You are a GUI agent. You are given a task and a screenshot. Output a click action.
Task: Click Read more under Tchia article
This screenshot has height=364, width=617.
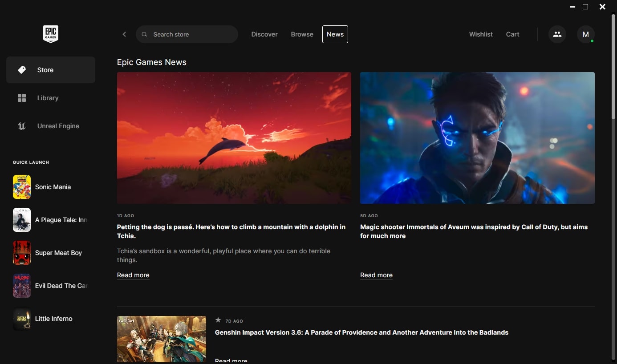133,275
